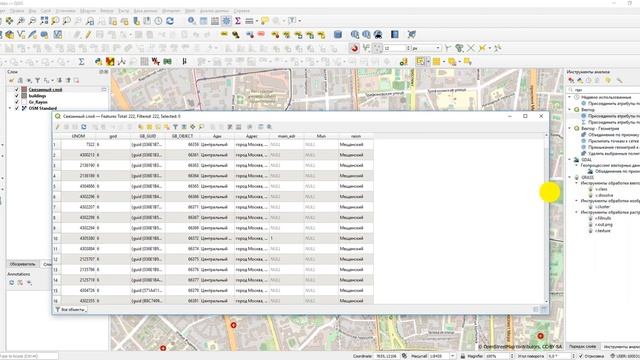640x360 pixels.
Task: Click the filter funnel icon in attribute table
Action: [x=175, y=127]
